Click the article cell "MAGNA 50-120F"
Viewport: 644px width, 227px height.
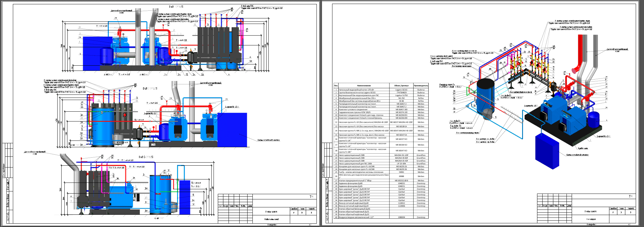(x=401, y=155)
